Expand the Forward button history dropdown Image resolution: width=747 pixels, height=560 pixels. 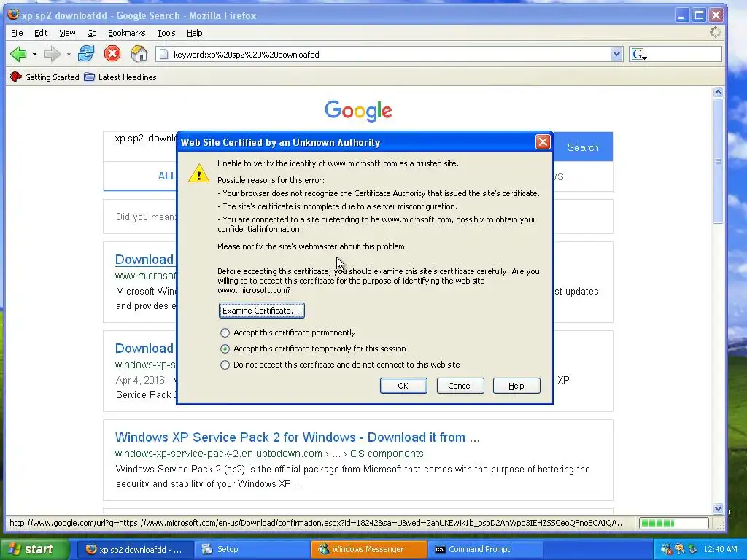(69, 54)
